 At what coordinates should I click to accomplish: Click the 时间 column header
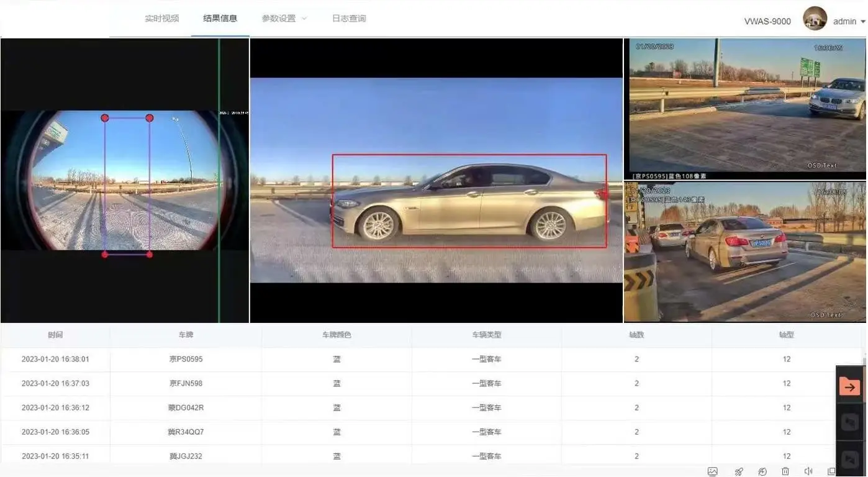point(55,335)
